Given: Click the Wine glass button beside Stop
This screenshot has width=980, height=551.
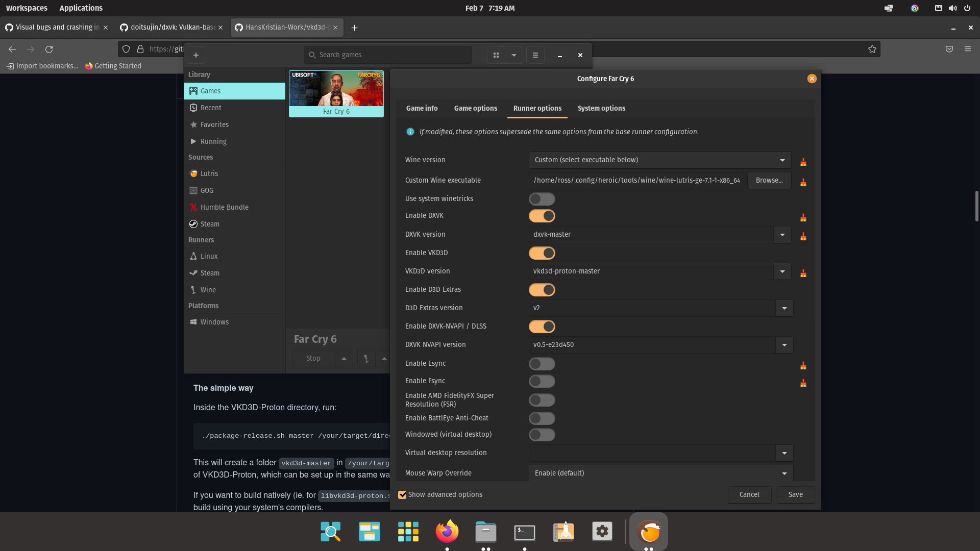Looking at the screenshot, I should click(x=366, y=359).
